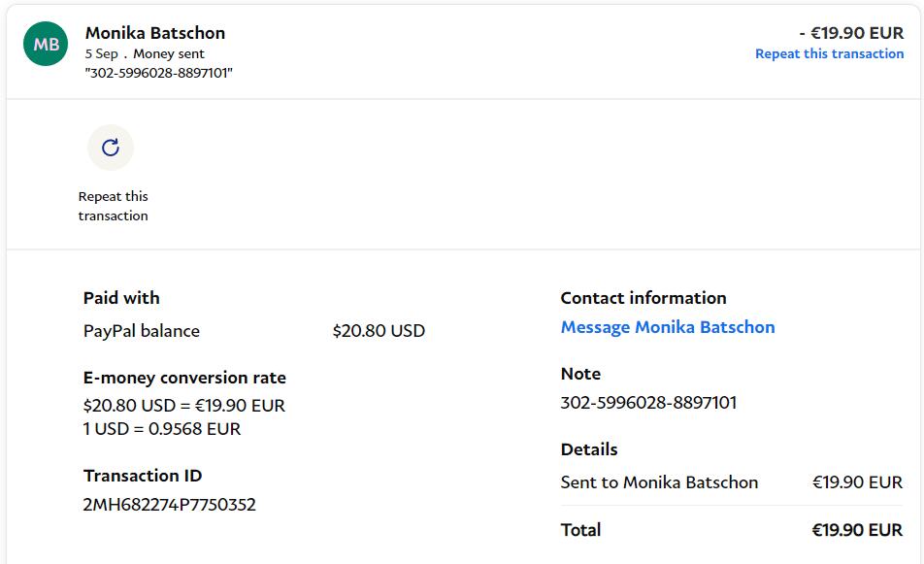Select the Monika Batschon name in the header
924x564 pixels.
pos(155,33)
